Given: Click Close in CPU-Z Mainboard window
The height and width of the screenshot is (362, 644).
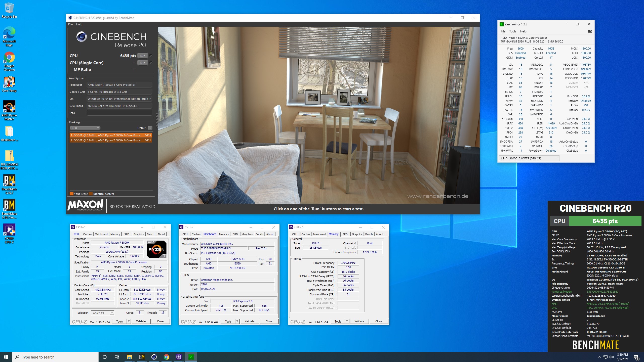Looking at the screenshot, I should pyautogui.click(x=269, y=321).
